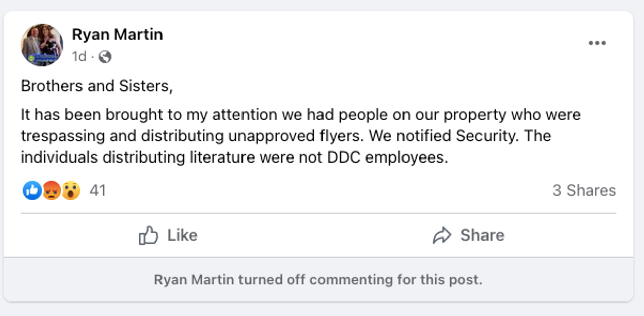Click the wow face reaction icon
644x316 pixels.
pyautogui.click(x=71, y=190)
